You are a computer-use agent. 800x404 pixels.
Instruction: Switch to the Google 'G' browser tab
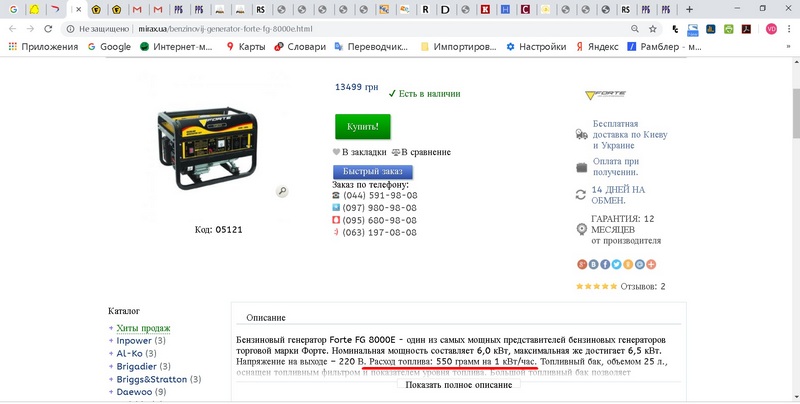[13, 9]
